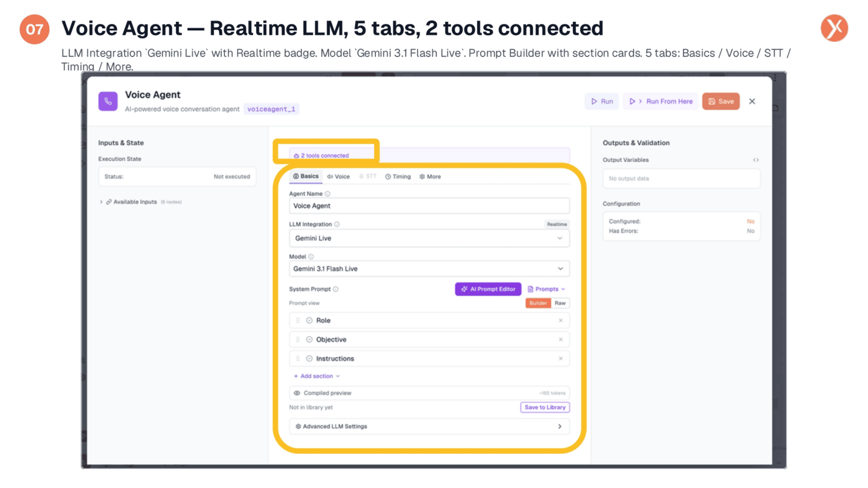
Task: Switch to the STT tab
Action: pos(368,177)
